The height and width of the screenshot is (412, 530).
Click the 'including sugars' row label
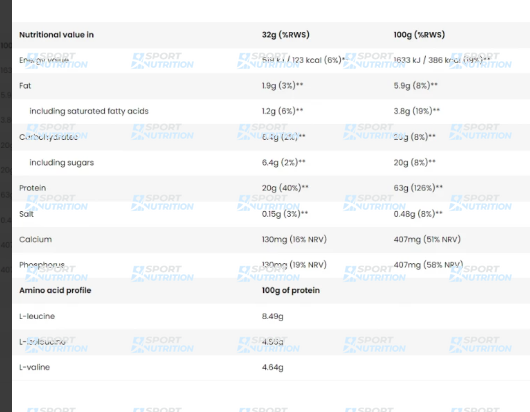tap(62, 163)
